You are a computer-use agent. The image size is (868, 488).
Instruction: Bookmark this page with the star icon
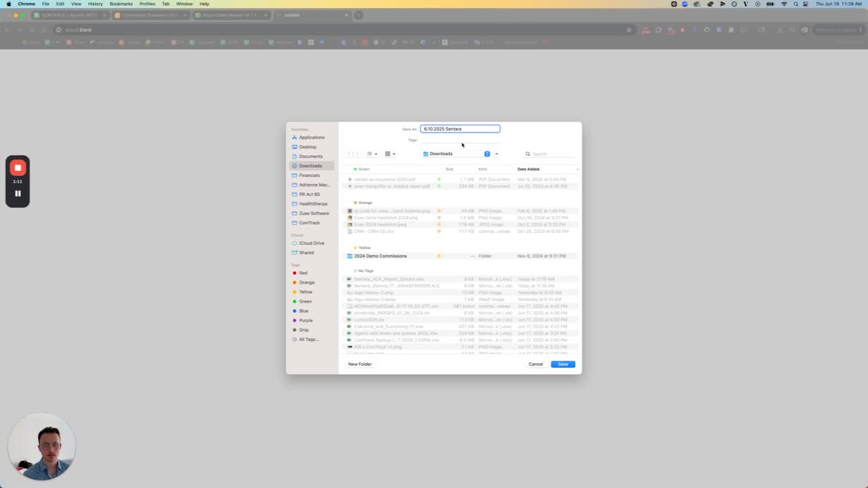629,30
